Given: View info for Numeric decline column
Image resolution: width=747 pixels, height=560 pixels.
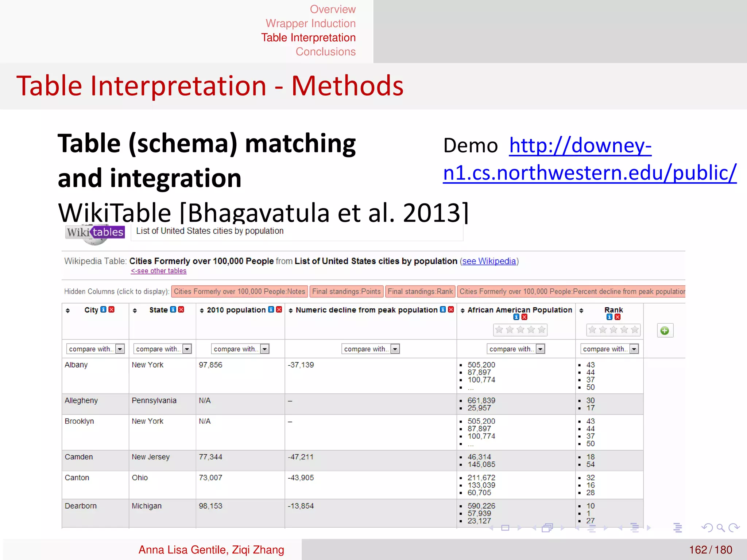Looking at the screenshot, I should pyautogui.click(x=443, y=310).
